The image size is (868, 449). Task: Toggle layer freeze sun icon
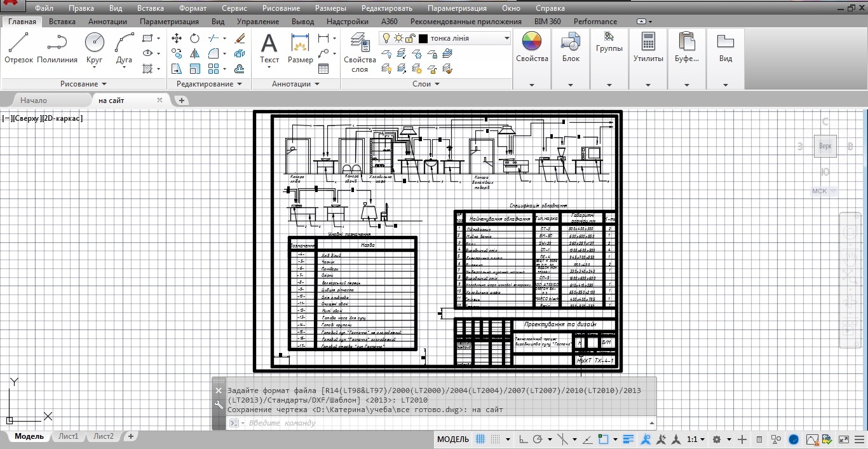pos(398,38)
